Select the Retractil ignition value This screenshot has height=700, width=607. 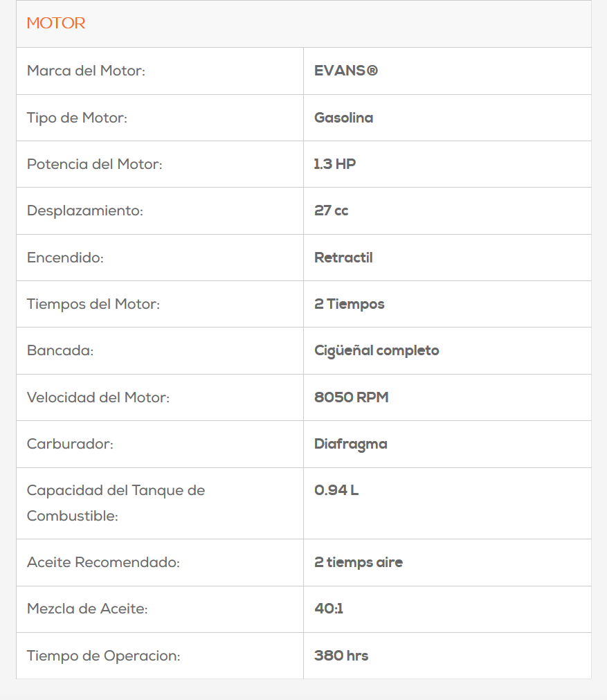343,258
